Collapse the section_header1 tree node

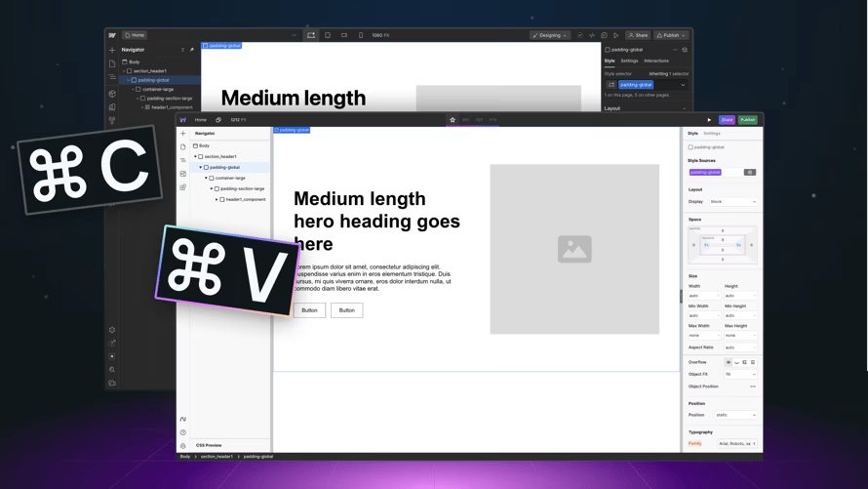[195, 156]
